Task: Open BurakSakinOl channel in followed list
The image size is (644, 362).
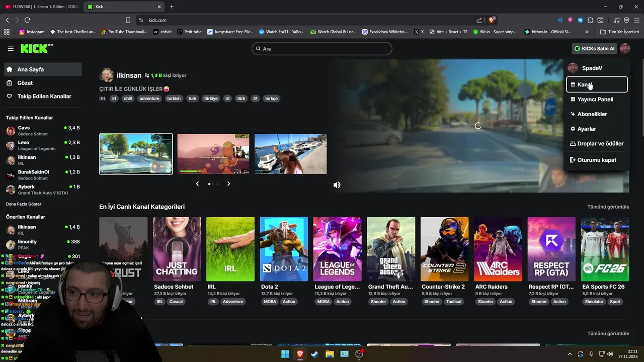Action: pyautogui.click(x=43, y=174)
